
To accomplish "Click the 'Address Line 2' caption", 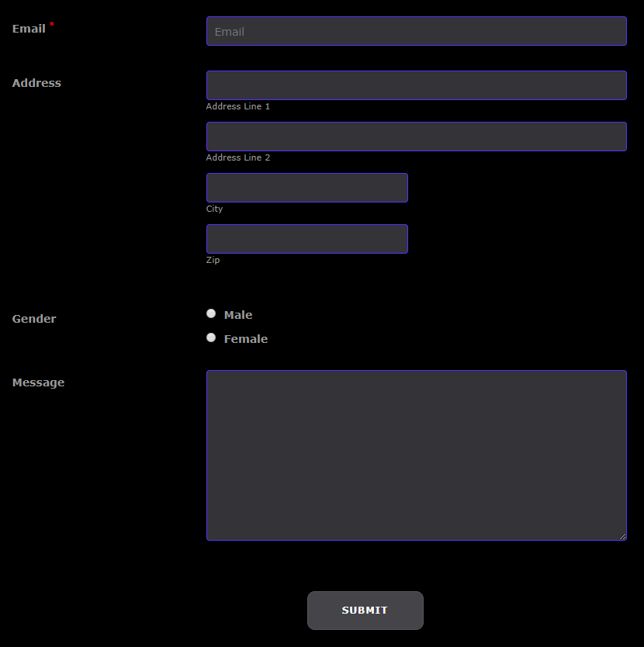I will [238, 157].
